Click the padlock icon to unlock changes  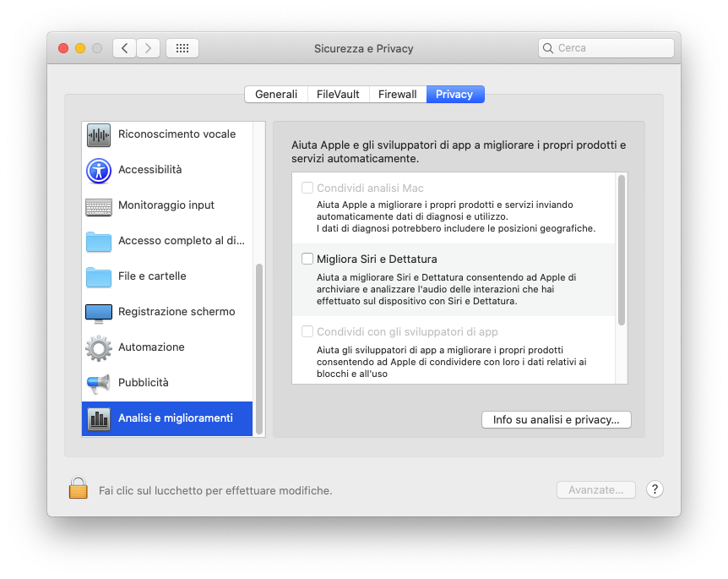79,489
